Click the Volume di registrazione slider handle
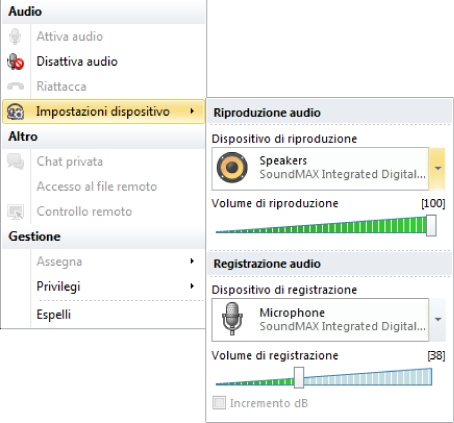Screen dimensions: 454x423 299,378
